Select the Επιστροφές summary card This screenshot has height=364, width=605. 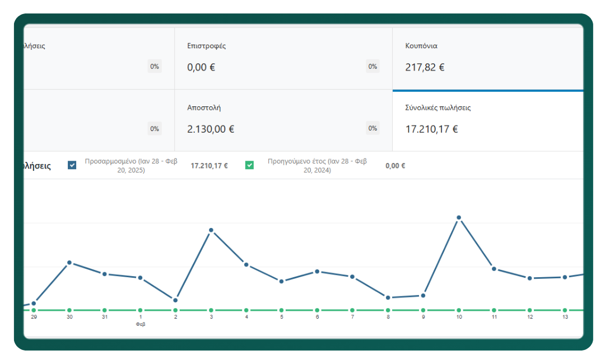[x=283, y=58]
